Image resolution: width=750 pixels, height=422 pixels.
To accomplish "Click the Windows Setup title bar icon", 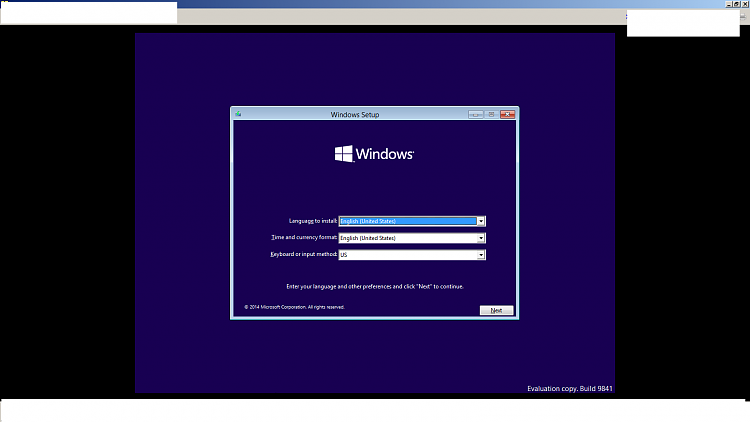I will pos(238,114).
